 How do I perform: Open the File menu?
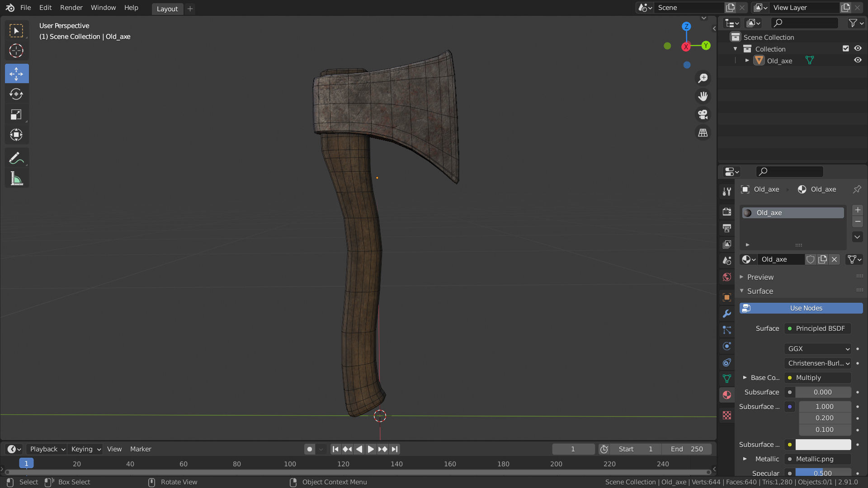tap(26, 8)
